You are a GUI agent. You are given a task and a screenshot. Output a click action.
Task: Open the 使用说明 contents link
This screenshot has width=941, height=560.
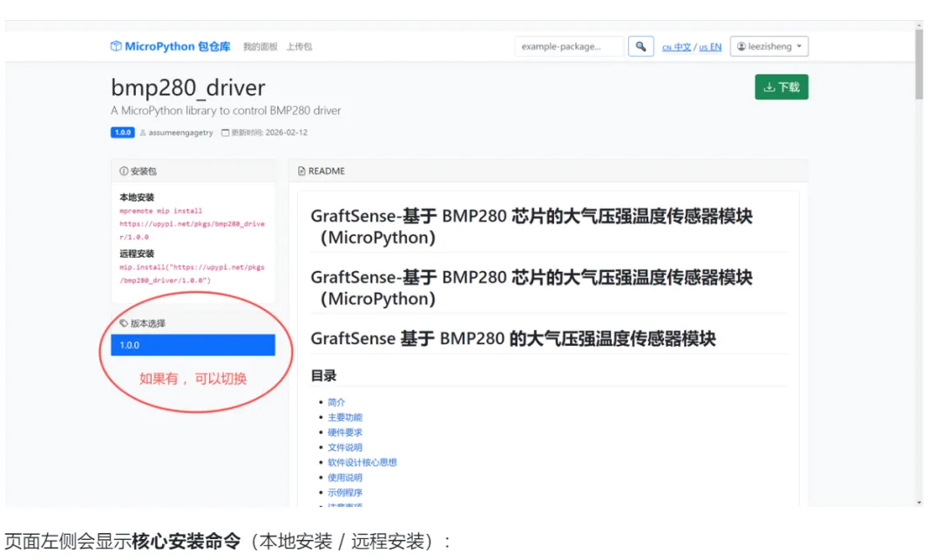[x=345, y=477]
